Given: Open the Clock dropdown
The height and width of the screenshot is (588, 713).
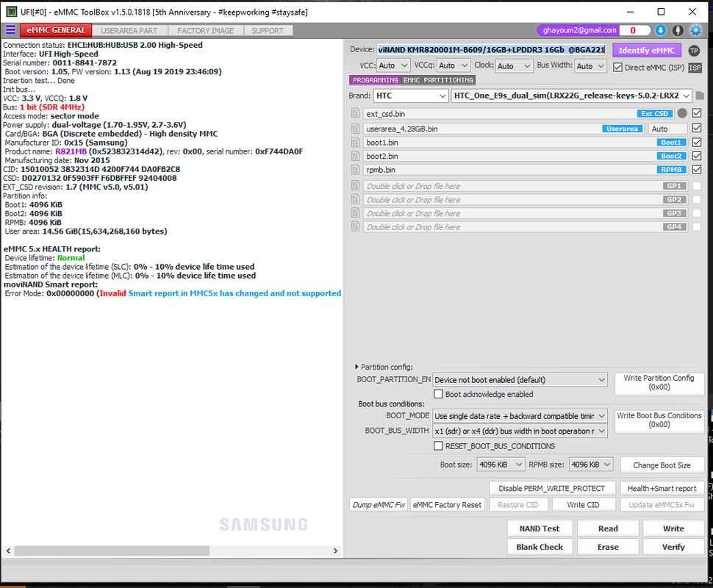Looking at the screenshot, I should click(x=514, y=66).
